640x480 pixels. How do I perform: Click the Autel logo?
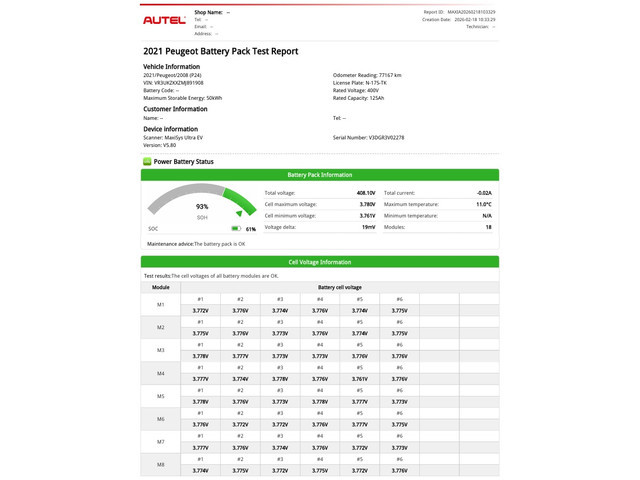pyautogui.click(x=163, y=20)
